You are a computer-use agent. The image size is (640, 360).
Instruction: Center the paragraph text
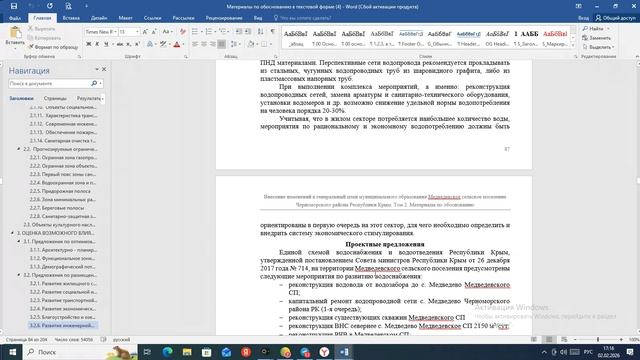[204, 44]
